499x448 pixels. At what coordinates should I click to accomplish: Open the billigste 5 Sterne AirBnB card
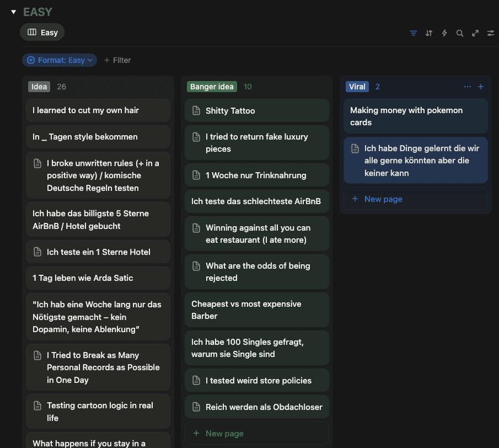tap(98, 220)
